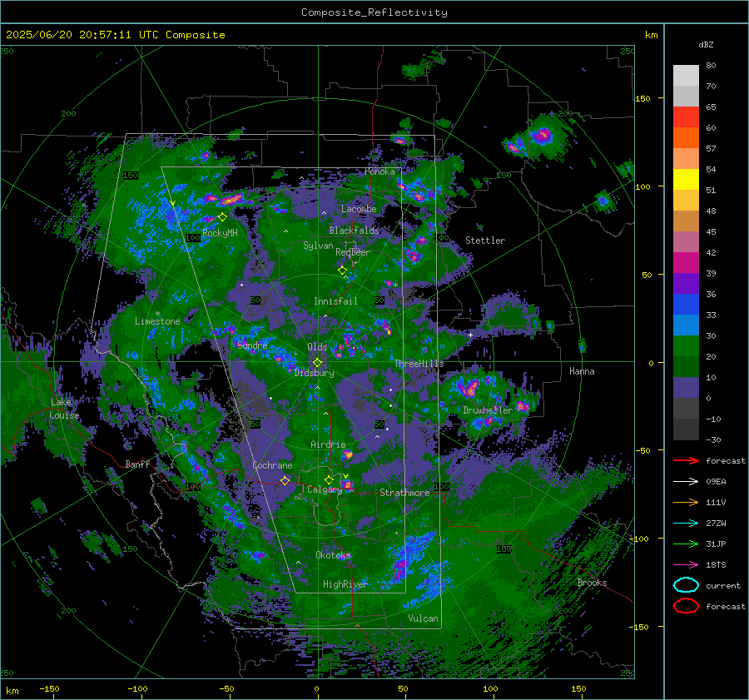Image resolution: width=749 pixels, height=700 pixels.
Task: Click the yellow marker above Calgary label
Action: [x=329, y=479]
